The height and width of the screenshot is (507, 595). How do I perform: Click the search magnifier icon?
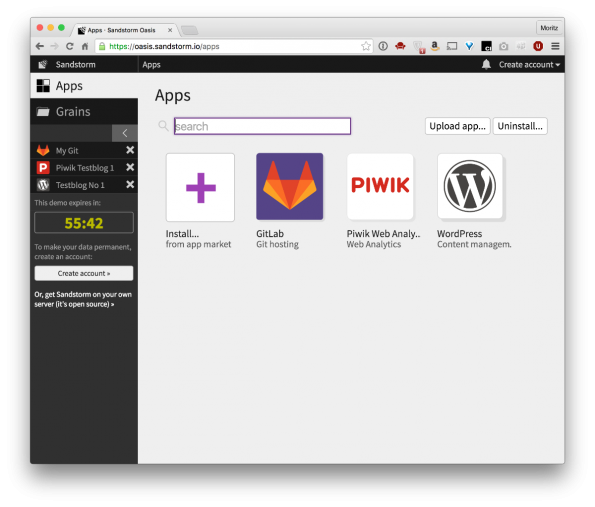coord(163,126)
